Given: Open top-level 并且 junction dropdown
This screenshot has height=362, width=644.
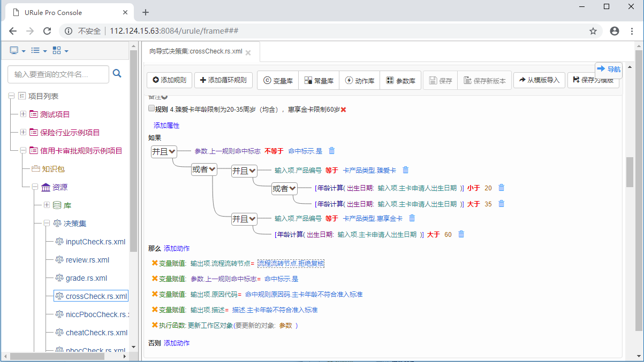Looking at the screenshot, I should [x=164, y=151].
